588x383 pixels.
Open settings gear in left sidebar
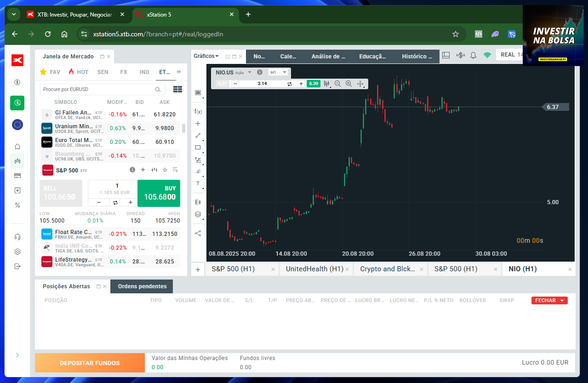[17, 252]
